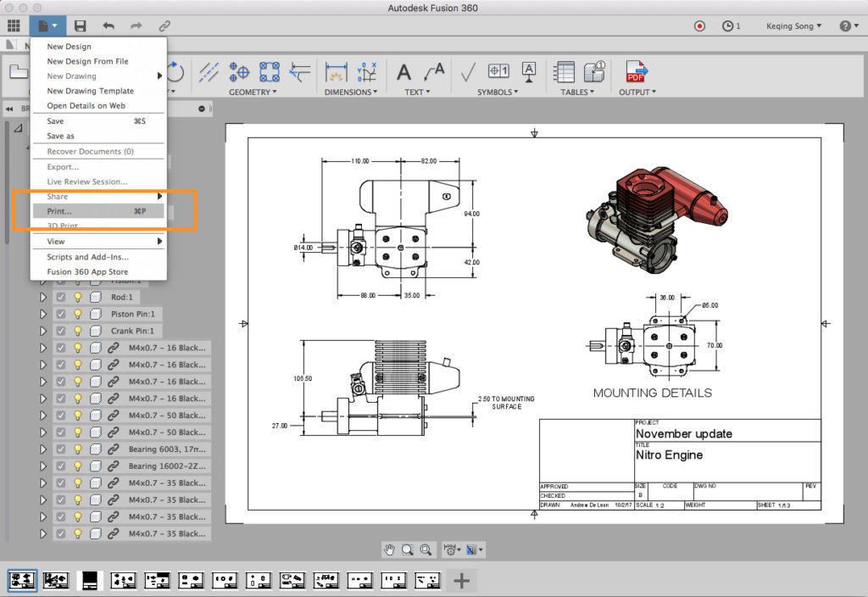Image resolution: width=868 pixels, height=597 pixels.
Task: Activate the Pan hand tool
Action: point(389,550)
